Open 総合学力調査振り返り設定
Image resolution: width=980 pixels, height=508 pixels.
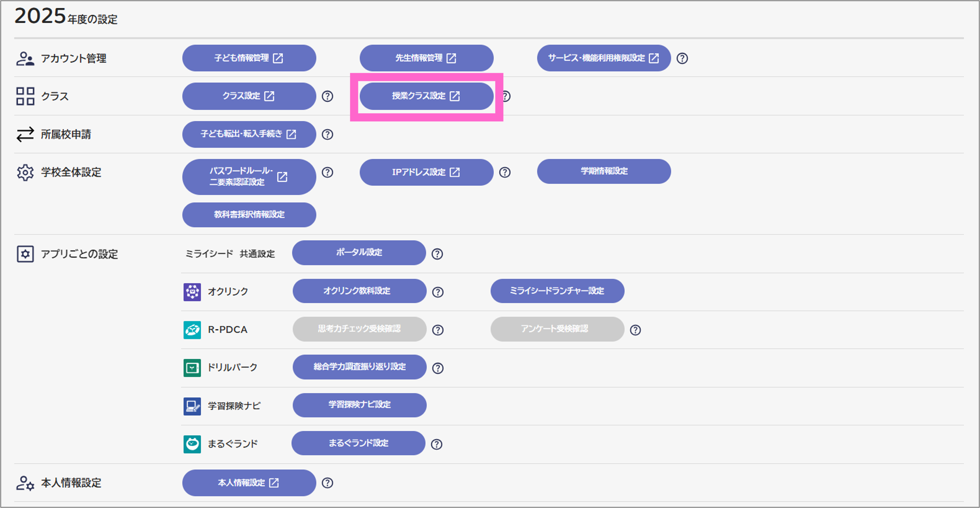(359, 367)
